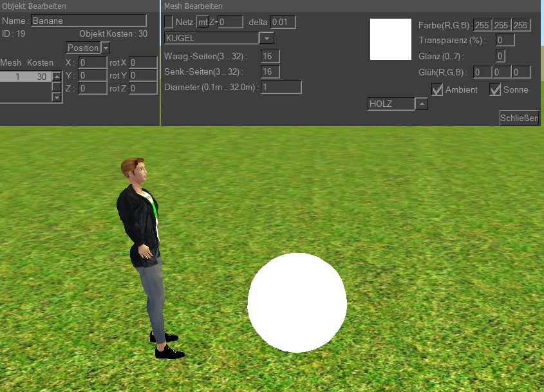The width and height of the screenshot is (544, 392).
Task: Select mesh row 1 in mesh list
Action: [24, 77]
